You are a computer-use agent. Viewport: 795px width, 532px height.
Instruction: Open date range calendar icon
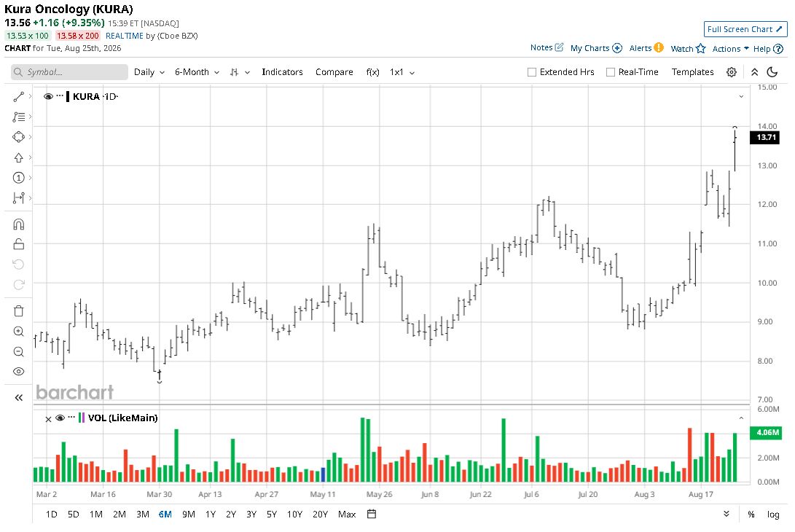point(372,514)
